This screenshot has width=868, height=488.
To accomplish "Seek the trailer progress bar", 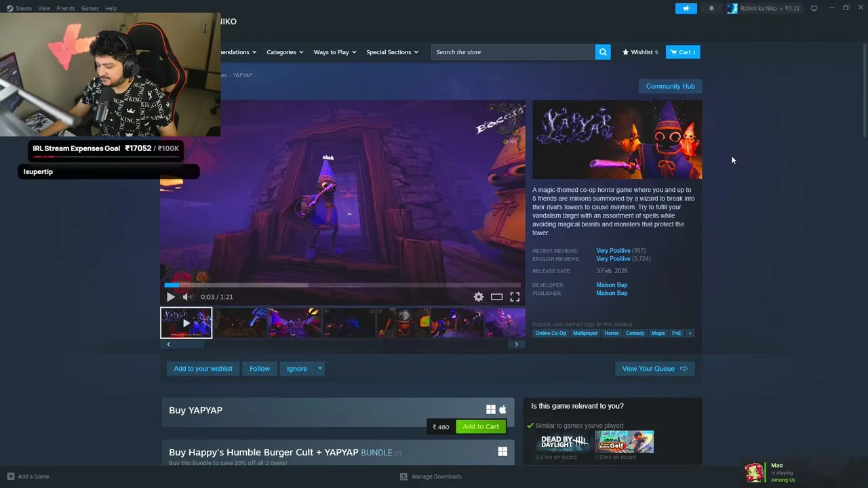I will coord(342,285).
